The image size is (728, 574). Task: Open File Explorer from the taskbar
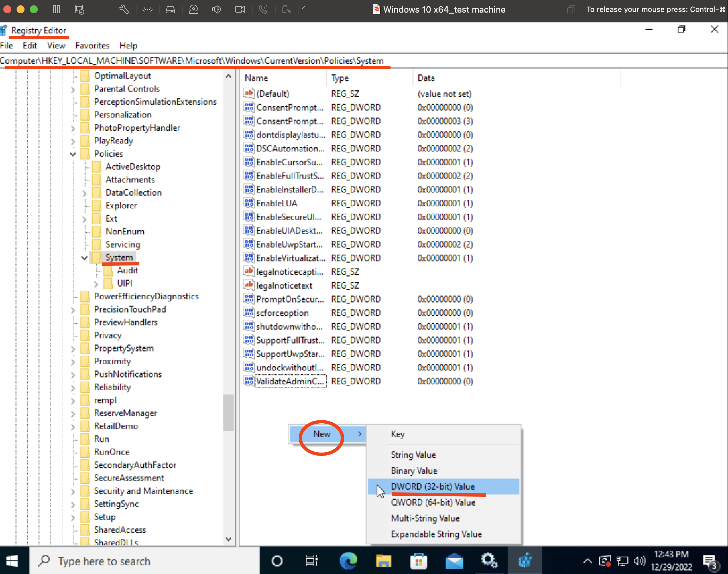(x=383, y=560)
